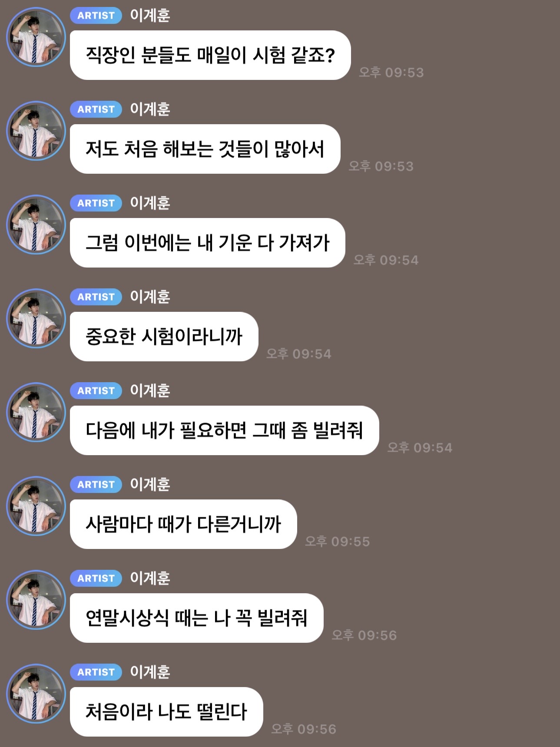560x747 pixels.
Task: Tap avatar beside '직장인 분들도 매일이 시험 같죠?'
Action: pos(36,37)
